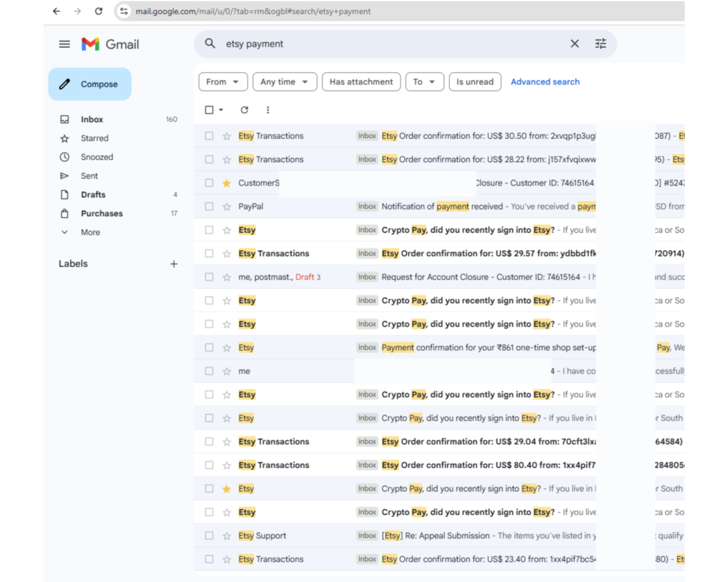Star the ₹861 payment confirmation email
The width and height of the screenshot is (728, 582).
[226, 348]
